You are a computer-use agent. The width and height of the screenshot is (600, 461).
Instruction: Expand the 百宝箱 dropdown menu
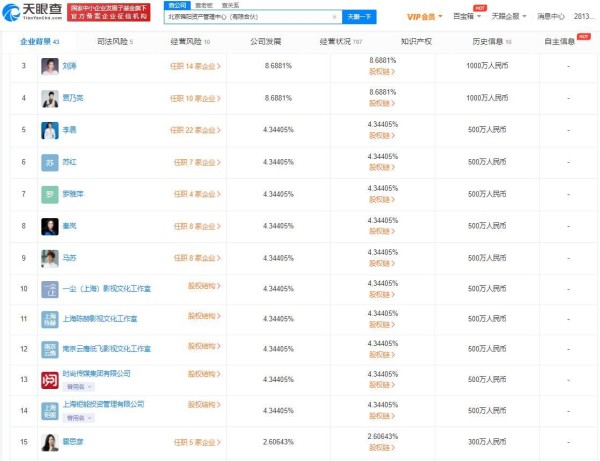[467, 16]
